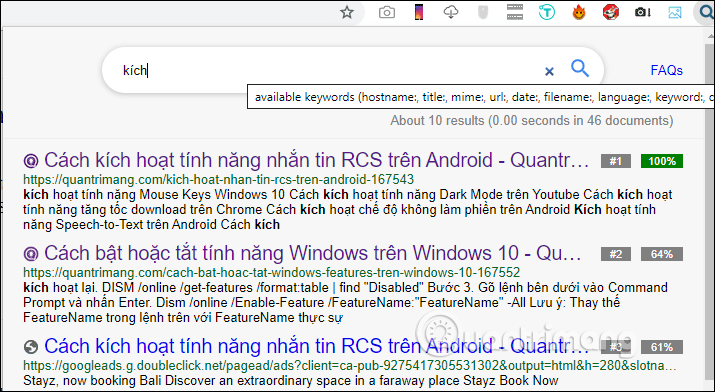Click the #2 rank badge
The image size is (715, 392).
pos(616,254)
